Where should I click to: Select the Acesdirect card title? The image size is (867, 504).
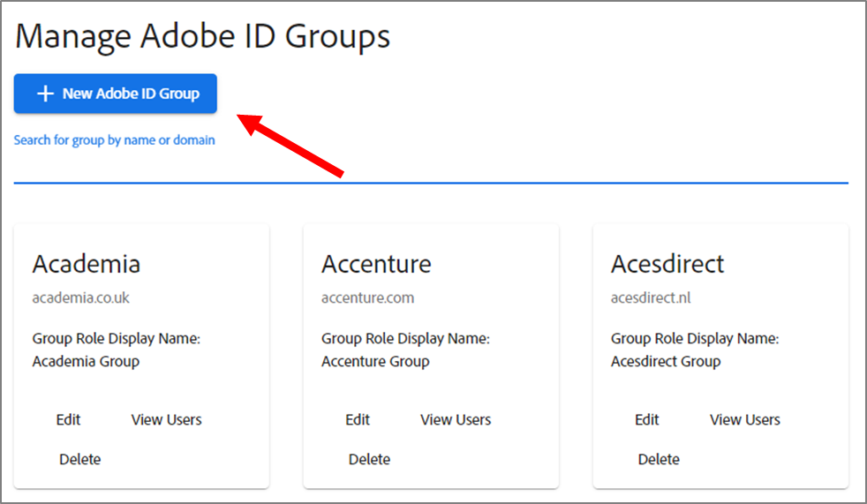[667, 264]
